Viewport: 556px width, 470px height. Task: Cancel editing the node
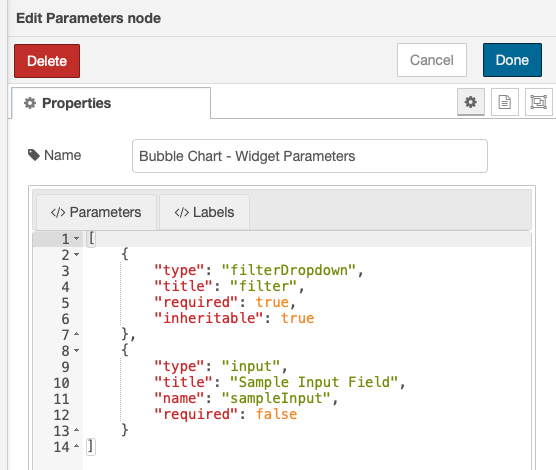[x=432, y=60]
